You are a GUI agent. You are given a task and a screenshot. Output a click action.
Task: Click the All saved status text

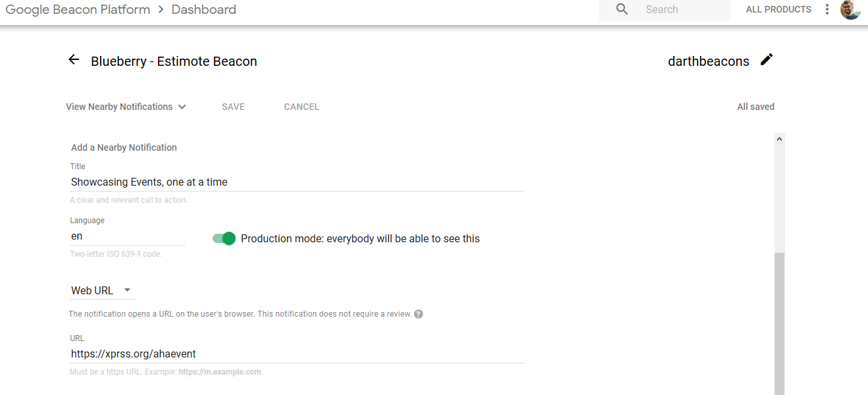(755, 107)
